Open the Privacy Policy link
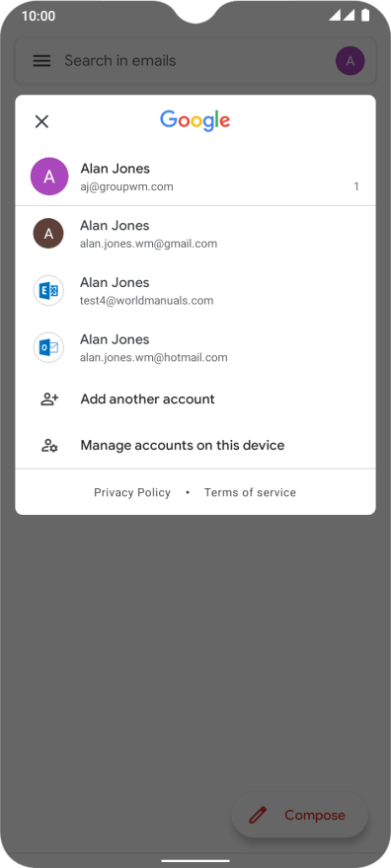391x868 pixels. (132, 492)
